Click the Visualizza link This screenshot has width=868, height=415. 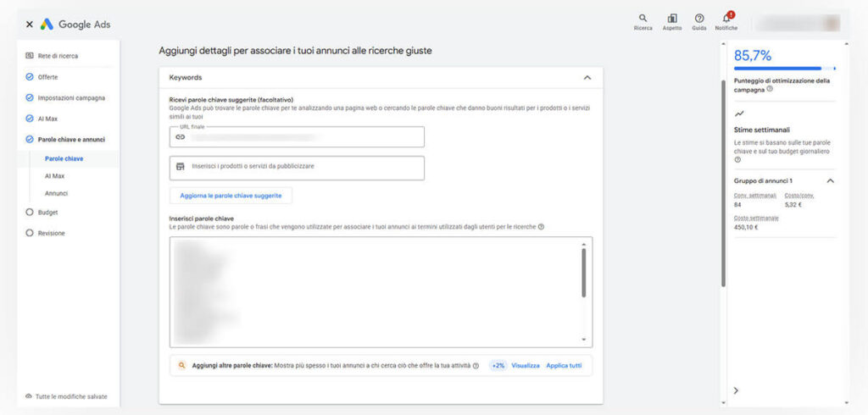click(526, 366)
